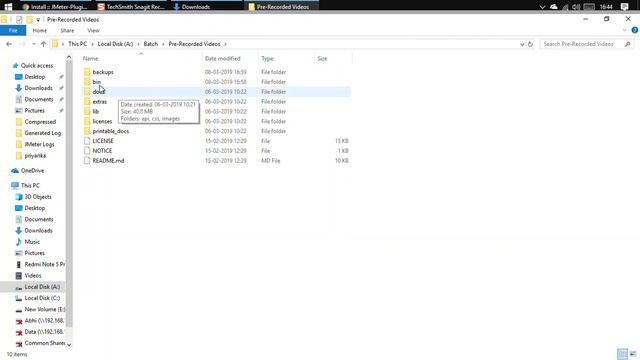Screen dimensions: 640x360
Task: Select the backups folder icon
Action: click(x=87, y=72)
